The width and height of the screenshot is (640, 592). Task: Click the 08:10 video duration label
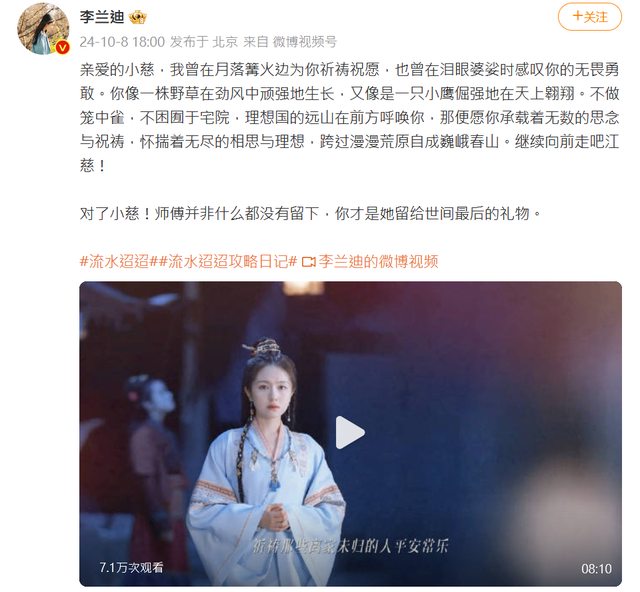click(596, 568)
